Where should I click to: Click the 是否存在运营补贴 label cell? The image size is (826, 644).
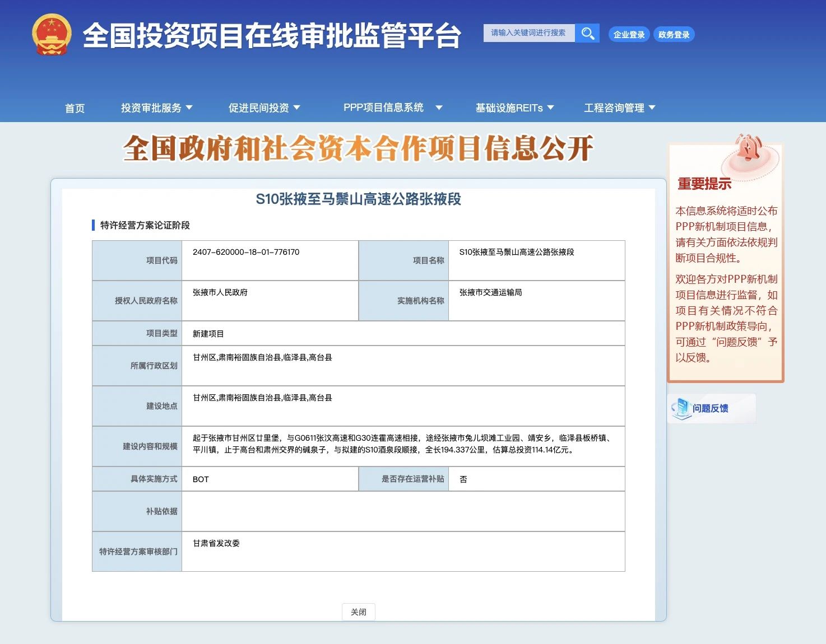(404, 479)
